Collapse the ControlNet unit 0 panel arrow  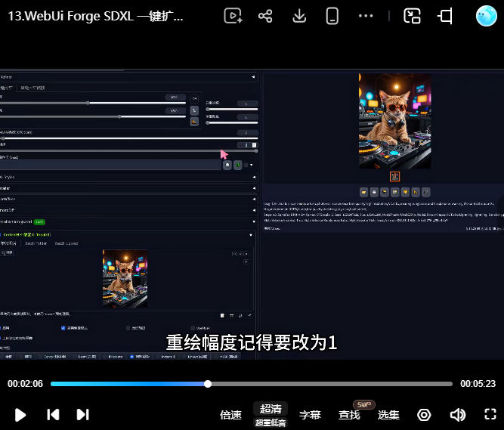click(251, 235)
